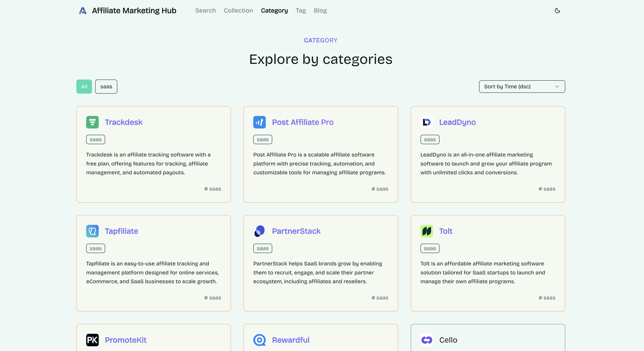Click the Cello logo icon
Viewport: 644px width, 351px height.
427,340
